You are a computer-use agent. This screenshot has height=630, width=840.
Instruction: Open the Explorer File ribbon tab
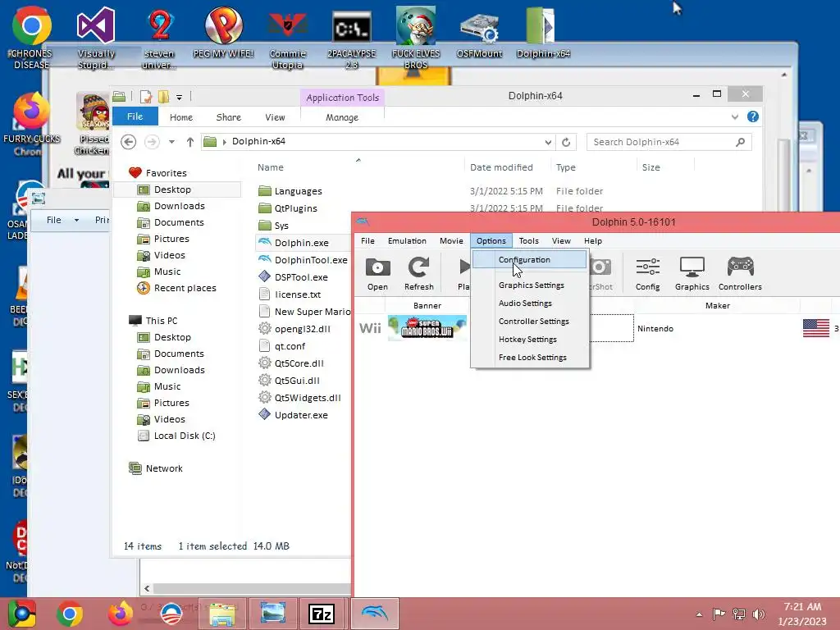click(135, 116)
